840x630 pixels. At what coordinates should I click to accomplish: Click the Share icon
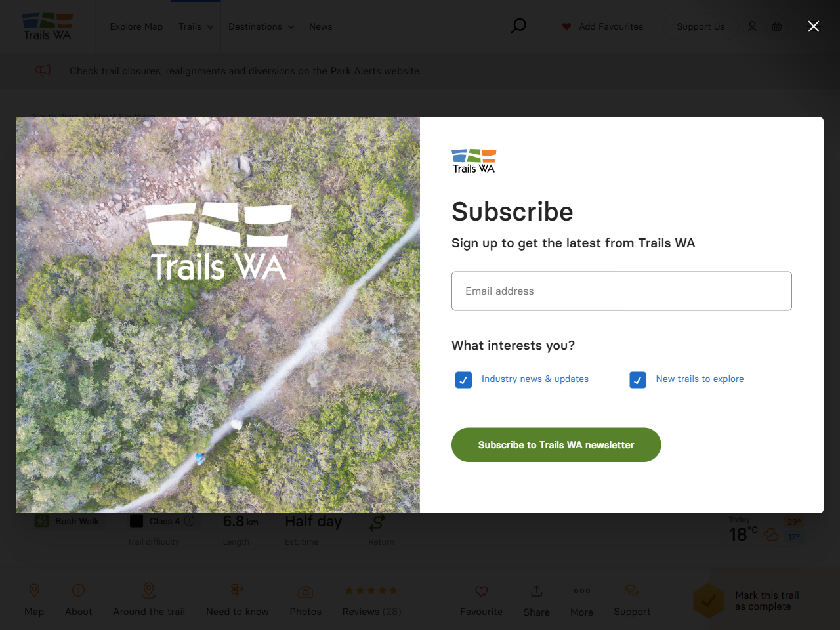click(536, 591)
